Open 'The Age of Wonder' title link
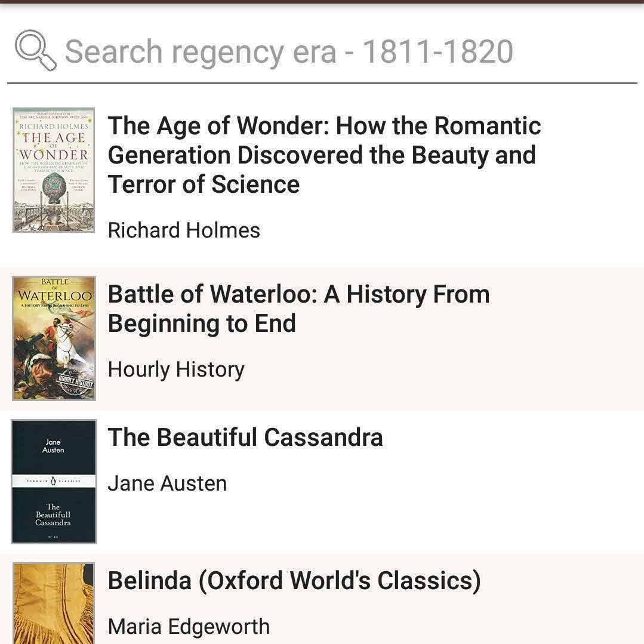The height and width of the screenshot is (644, 644). (324, 155)
